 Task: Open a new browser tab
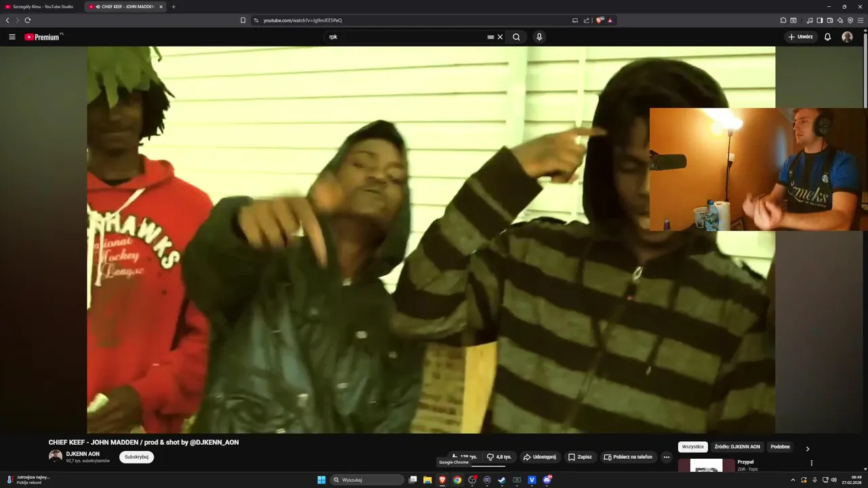(x=174, y=7)
